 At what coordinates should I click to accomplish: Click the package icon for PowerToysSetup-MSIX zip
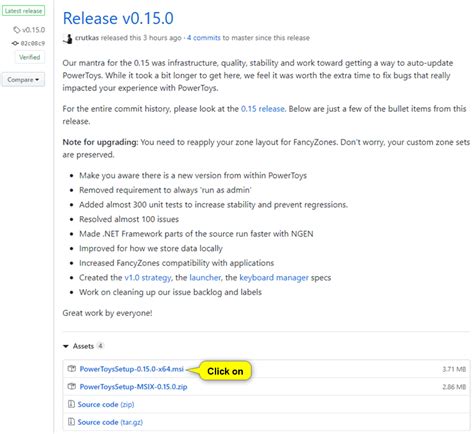point(71,386)
